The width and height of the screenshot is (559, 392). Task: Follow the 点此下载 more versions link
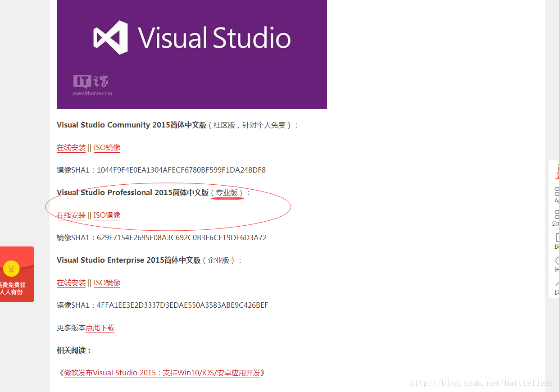click(100, 328)
